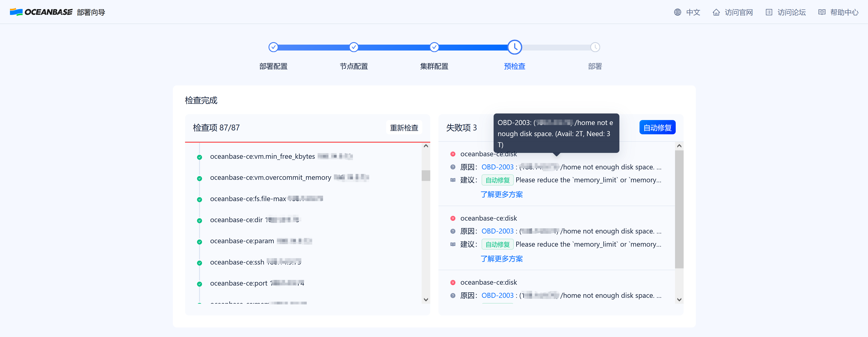Open 帮助中心 link
This screenshot has width=868, height=337.
pyautogui.click(x=844, y=12)
